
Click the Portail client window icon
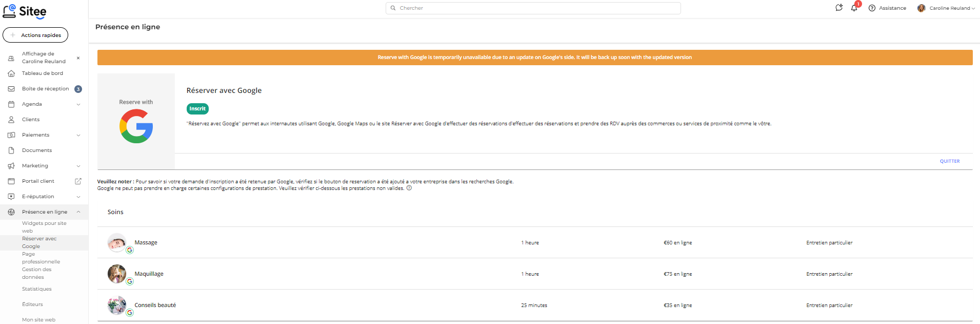click(x=11, y=181)
